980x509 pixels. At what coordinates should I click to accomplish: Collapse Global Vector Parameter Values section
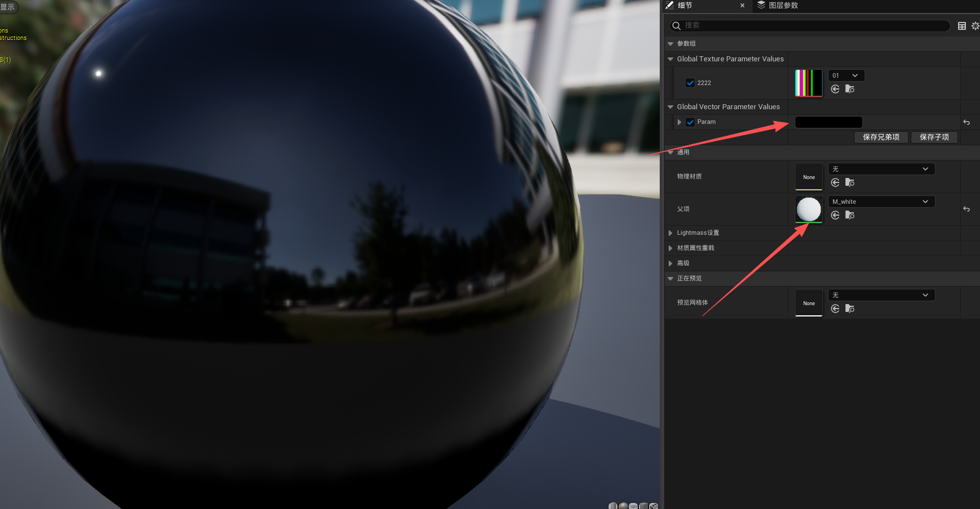(x=670, y=107)
